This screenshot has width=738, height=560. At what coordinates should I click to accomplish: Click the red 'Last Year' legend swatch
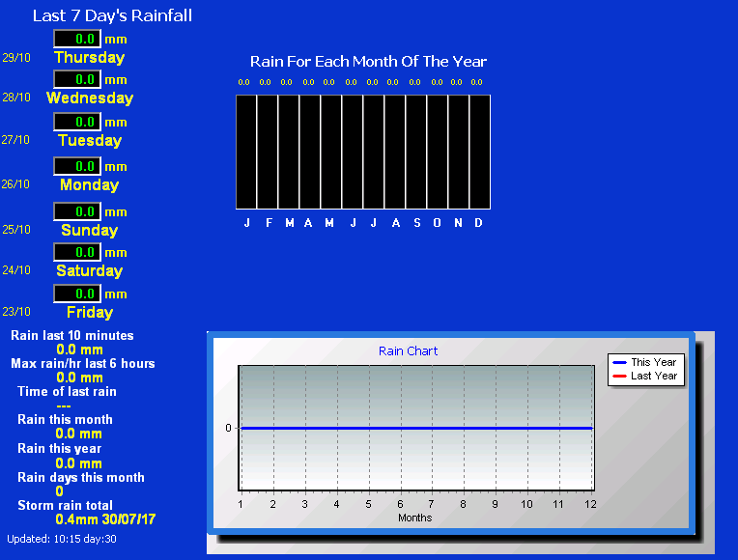pos(619,376)
